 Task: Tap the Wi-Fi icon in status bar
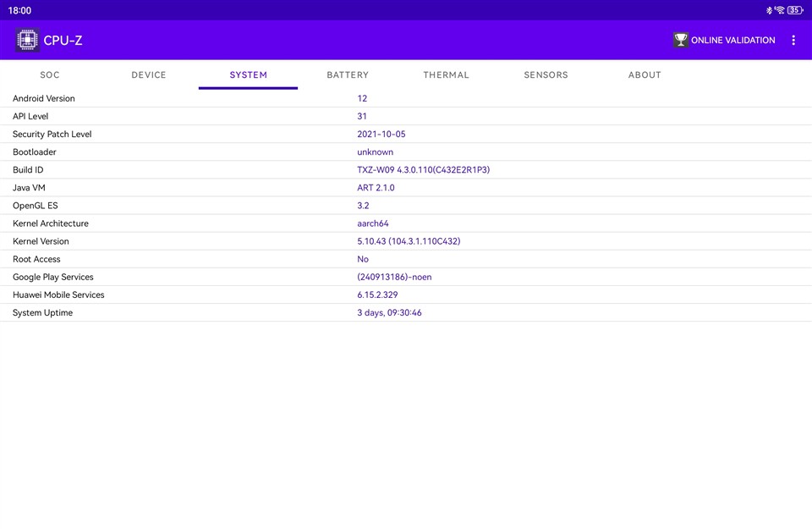pos(780,10)
